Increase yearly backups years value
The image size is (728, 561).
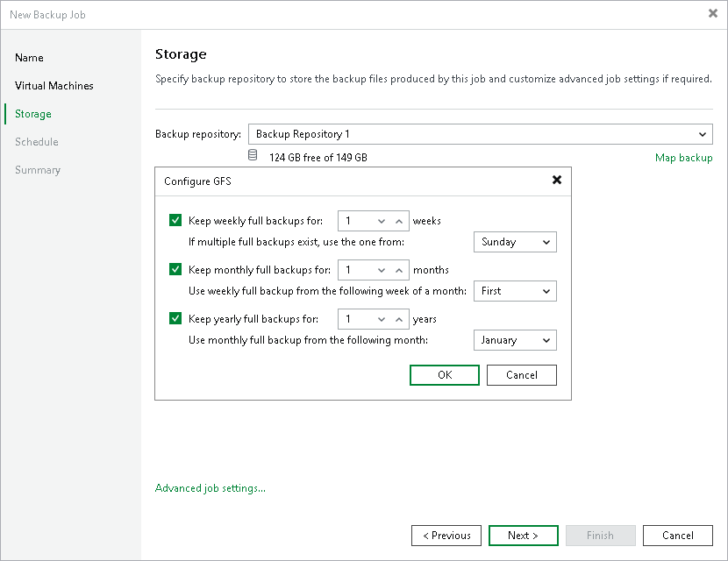tap(399, 319)
